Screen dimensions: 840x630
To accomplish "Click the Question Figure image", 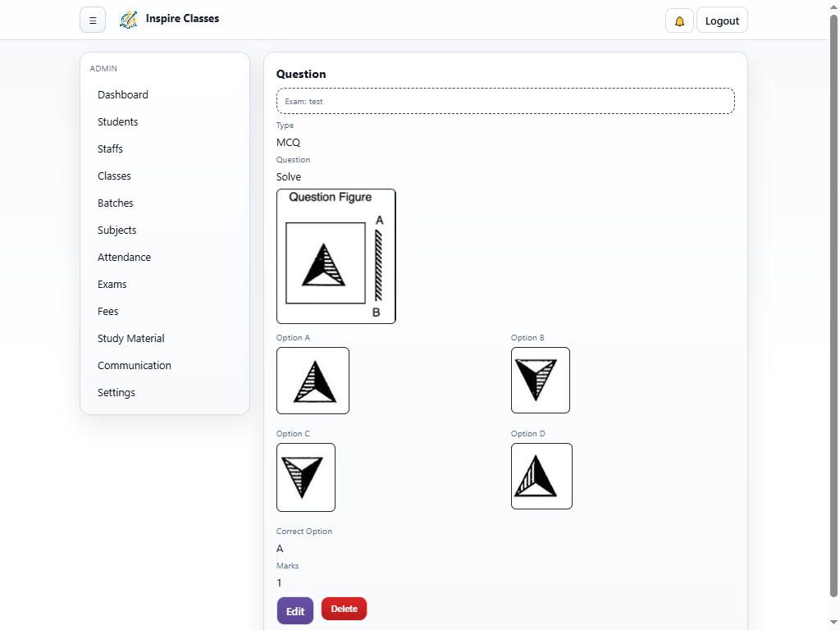I will pyautogui.click(x=336, y=257).
